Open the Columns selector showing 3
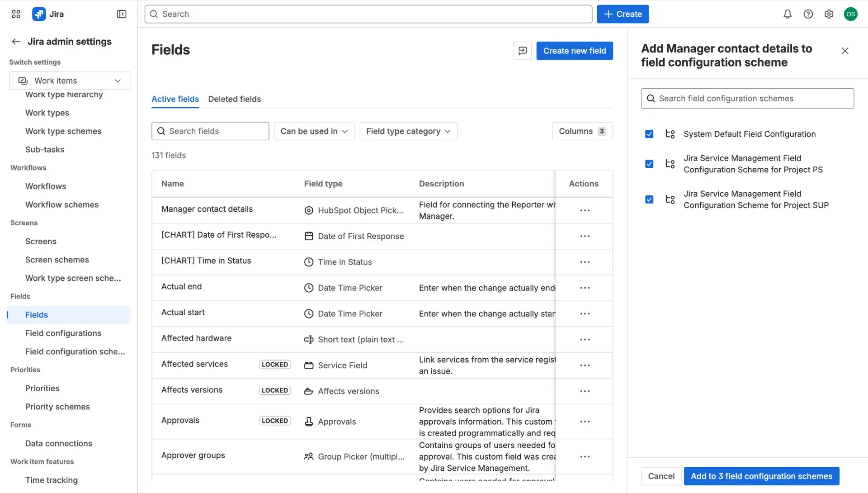Screen dimensions: 868x493 point(582,131)
